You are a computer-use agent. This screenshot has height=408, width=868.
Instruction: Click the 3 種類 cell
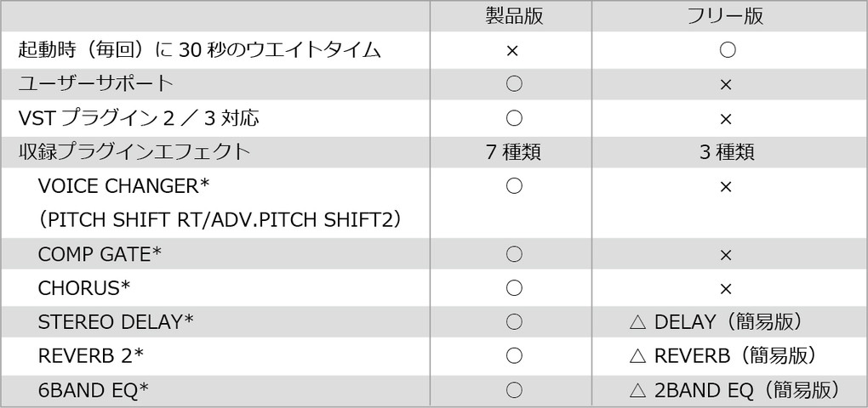pos(727,153)
